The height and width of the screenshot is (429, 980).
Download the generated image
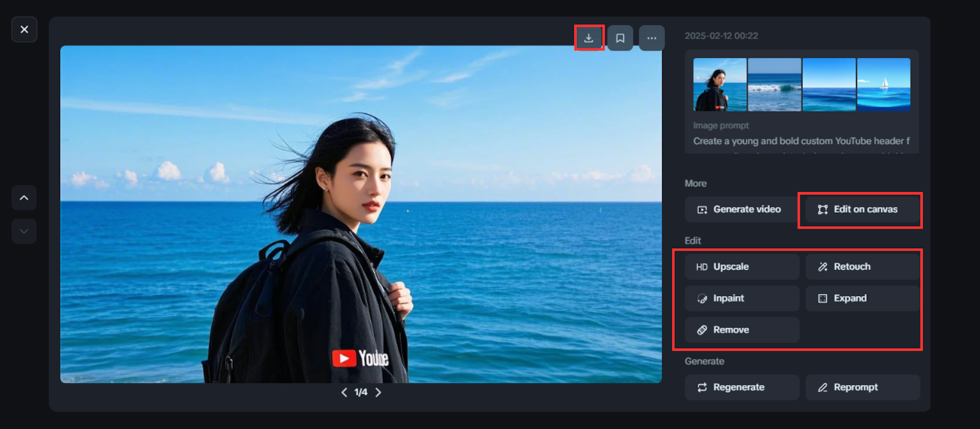pos(589,38)
